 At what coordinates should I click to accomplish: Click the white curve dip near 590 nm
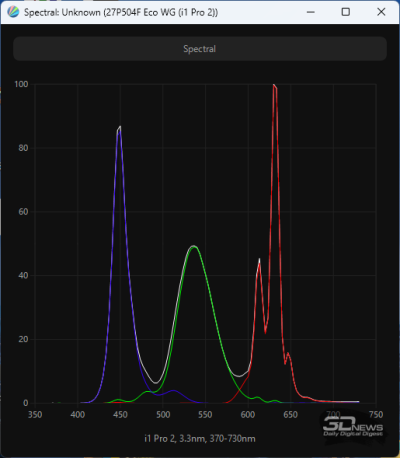click(239, 376)
